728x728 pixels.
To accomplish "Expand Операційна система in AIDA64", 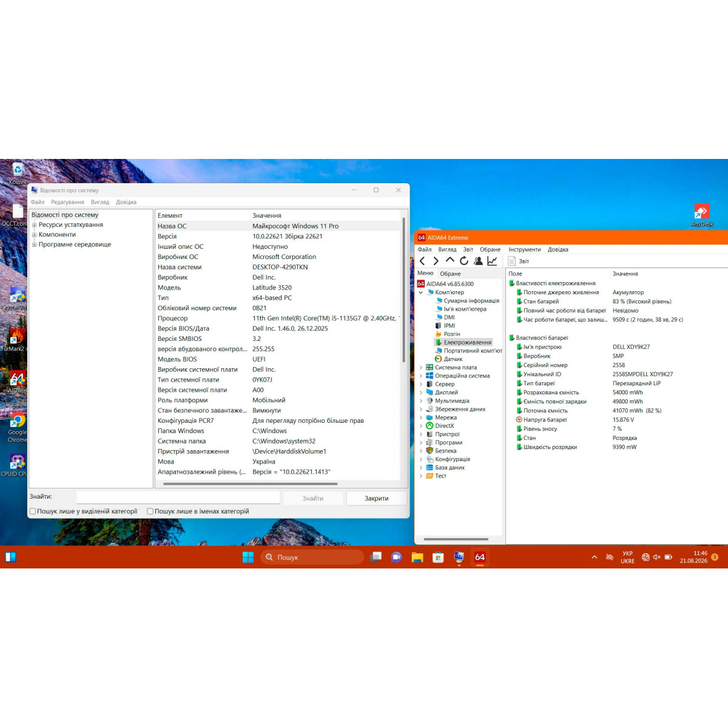I will pos(421,376).
